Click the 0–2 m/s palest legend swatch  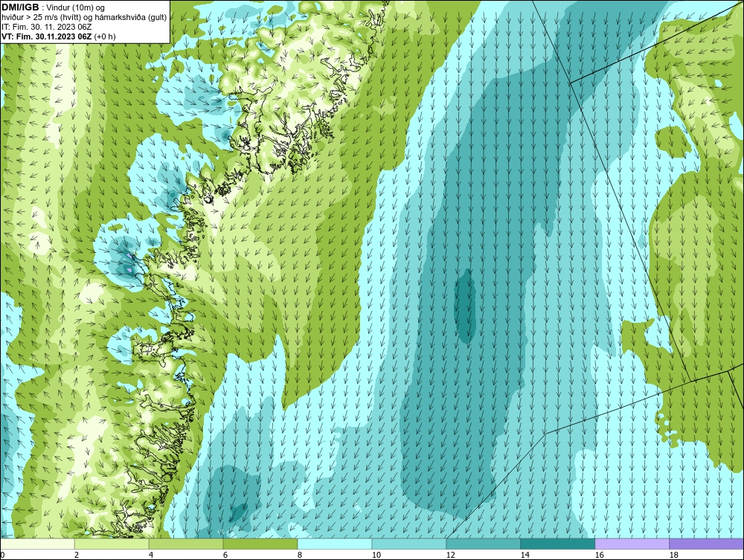point(37,544)
